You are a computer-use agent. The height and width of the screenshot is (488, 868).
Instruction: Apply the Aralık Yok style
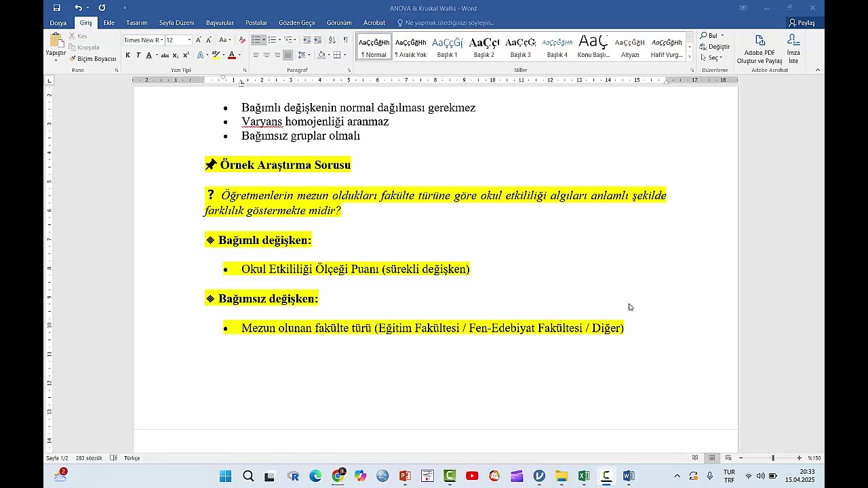(410, 47)
